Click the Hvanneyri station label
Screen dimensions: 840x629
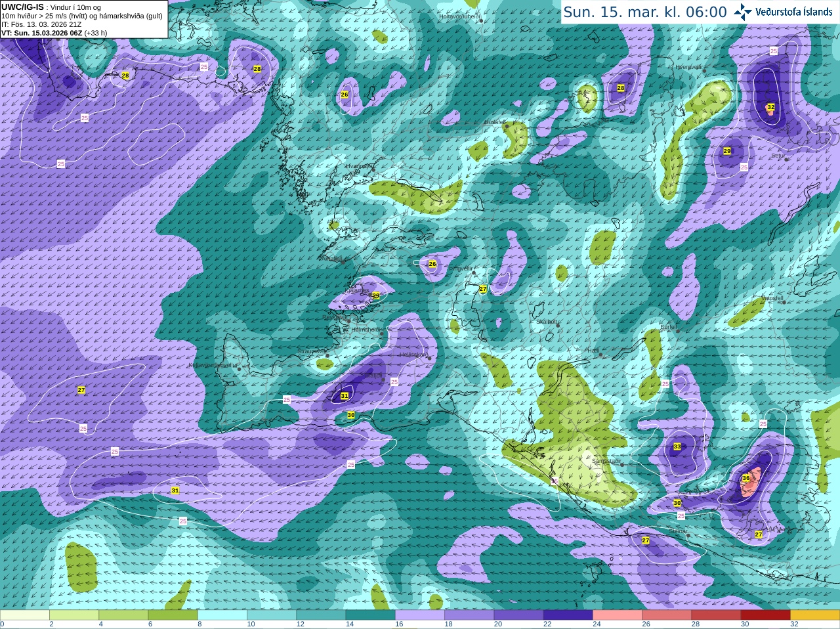(359, 166)
